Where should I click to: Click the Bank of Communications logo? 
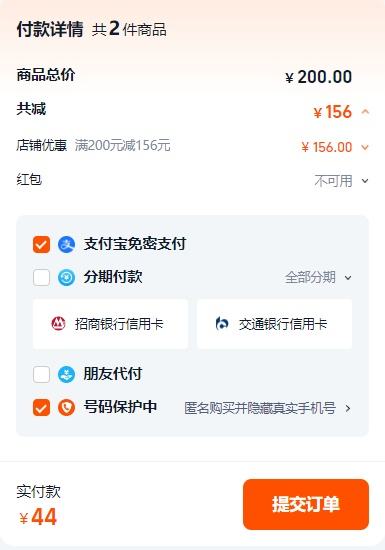coord(222,323)
